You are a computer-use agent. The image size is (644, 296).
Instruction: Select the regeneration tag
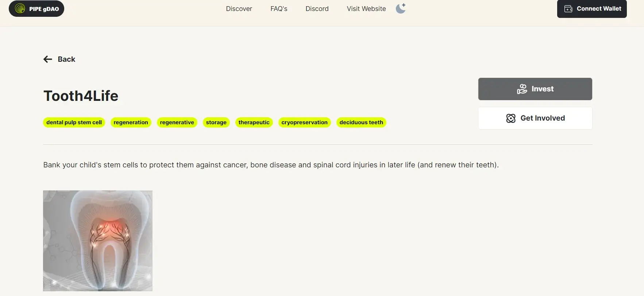pyautogui.click(x=131, y=122)
